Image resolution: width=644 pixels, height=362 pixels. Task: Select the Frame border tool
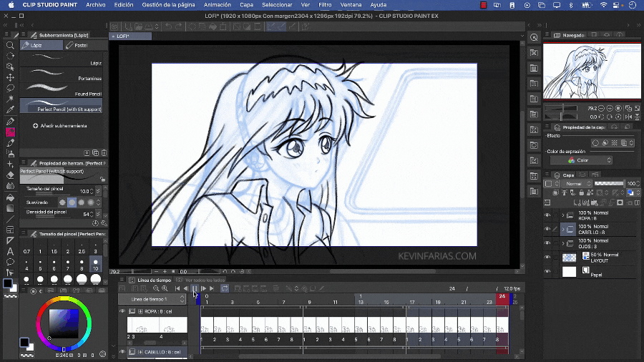(10, 230)
